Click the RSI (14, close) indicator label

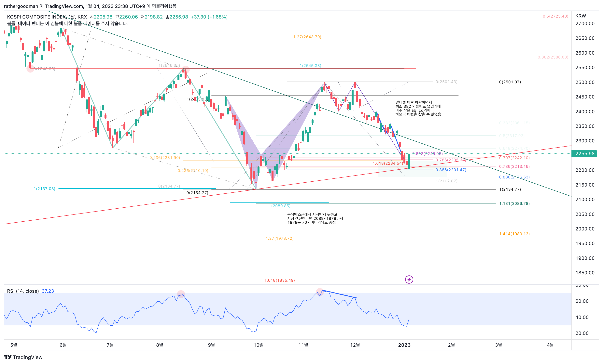[x=23, y=291]
